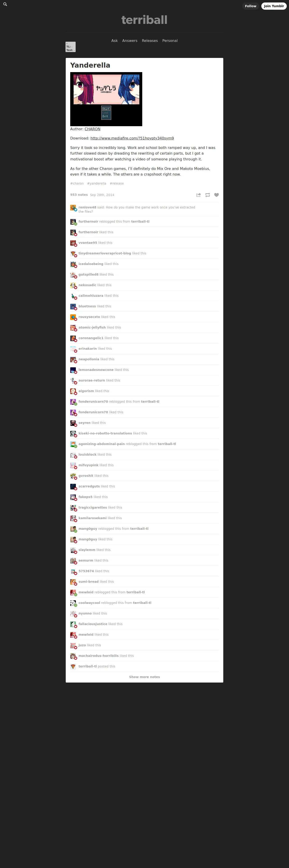Click terriball-tl's avatar at bottom
Image resolution: width=289 pixels, height=868 pixels.
pos(73,667)
